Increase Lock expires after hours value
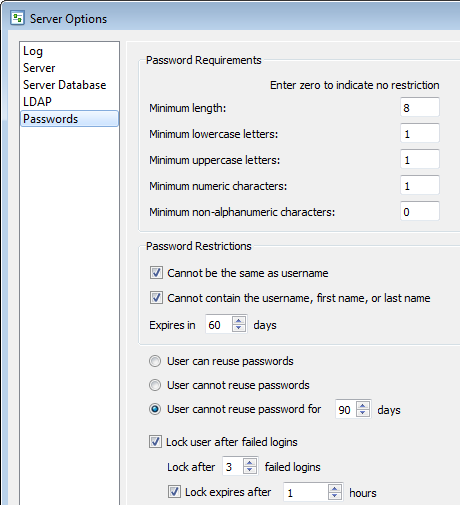 [x=335, y=488]
